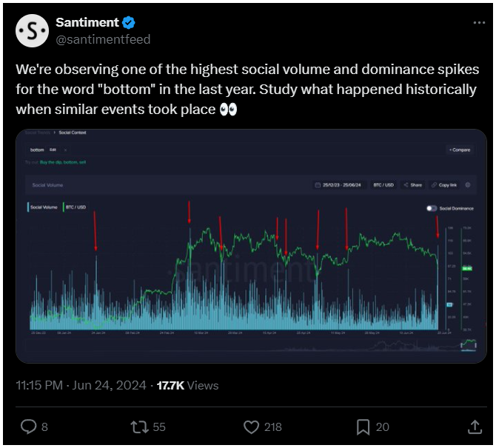Select the Social Context breadcrumb
The width and height of the screenshot is (496, 448).
pos(73,133)
